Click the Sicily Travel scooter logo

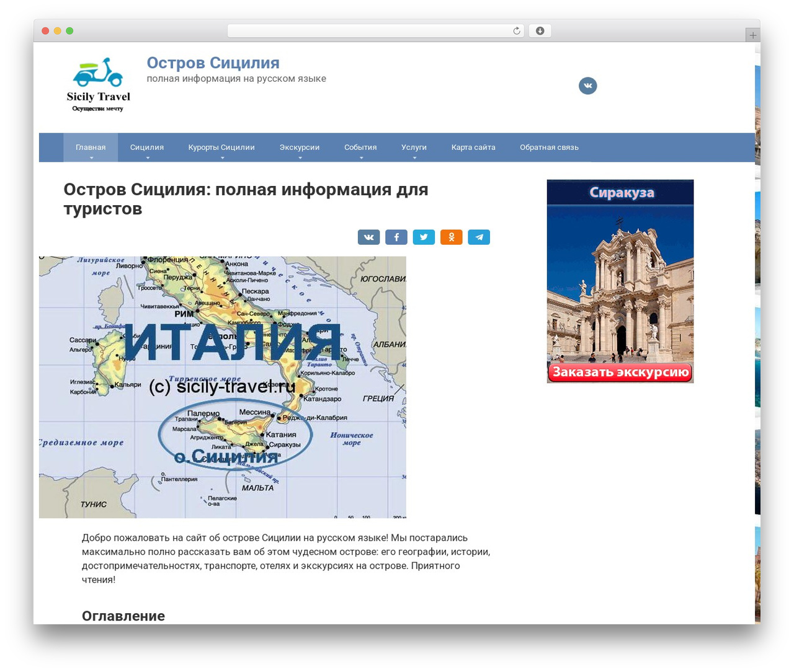[x=98, y=85]
